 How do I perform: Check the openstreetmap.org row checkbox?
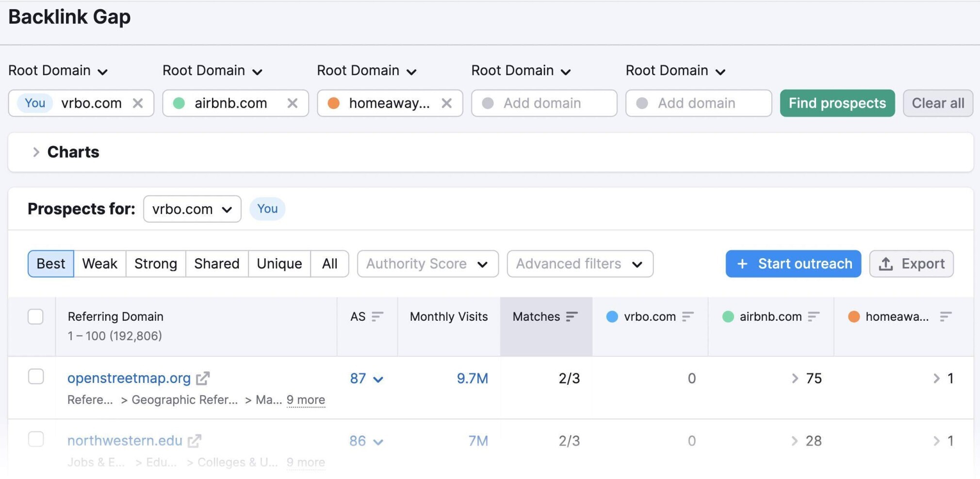pos(35,377)
